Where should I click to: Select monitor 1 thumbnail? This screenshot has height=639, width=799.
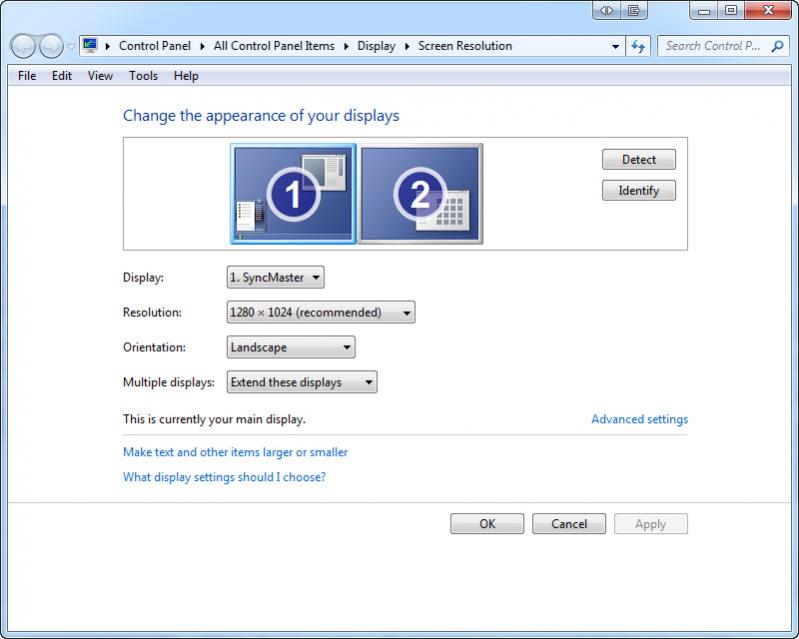pos(293,194)
